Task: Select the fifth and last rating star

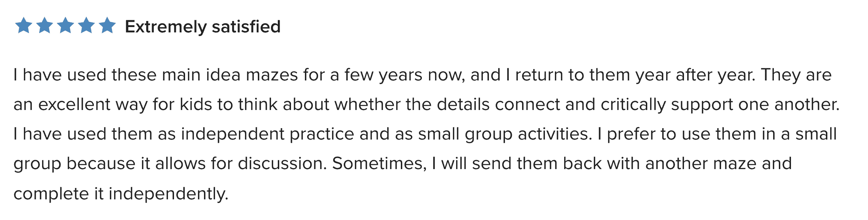Action: click(x=107, y=26)
